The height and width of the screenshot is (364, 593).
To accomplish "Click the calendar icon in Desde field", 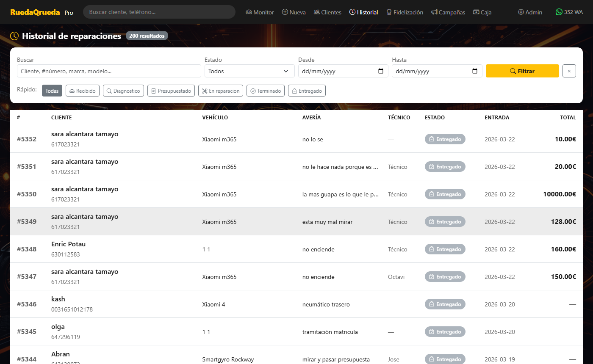I will 381,71.
